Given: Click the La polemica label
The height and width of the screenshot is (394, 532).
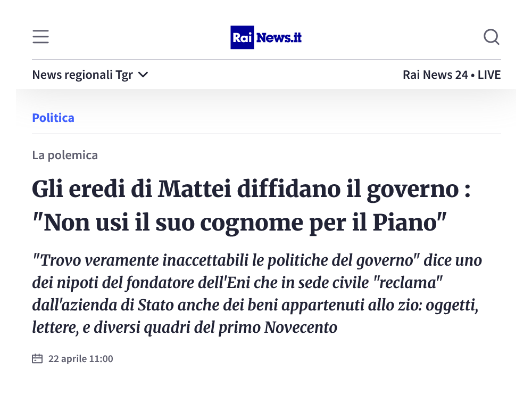Looking at the screenshot, I should point(65,155).
